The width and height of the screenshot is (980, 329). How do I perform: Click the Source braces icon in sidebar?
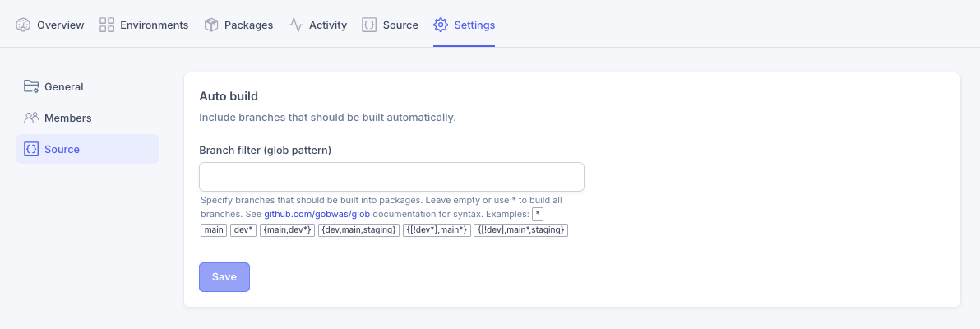coord(31,149)
